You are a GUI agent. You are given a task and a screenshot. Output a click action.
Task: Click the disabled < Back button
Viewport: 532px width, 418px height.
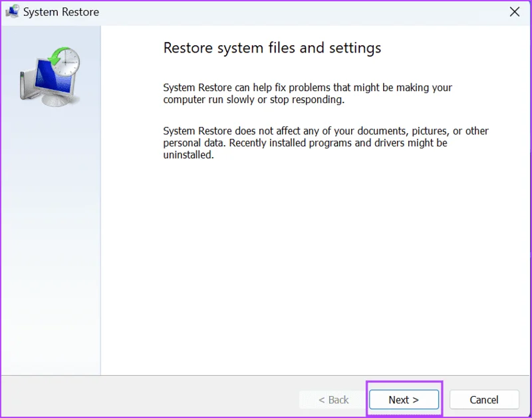[334, 399]
